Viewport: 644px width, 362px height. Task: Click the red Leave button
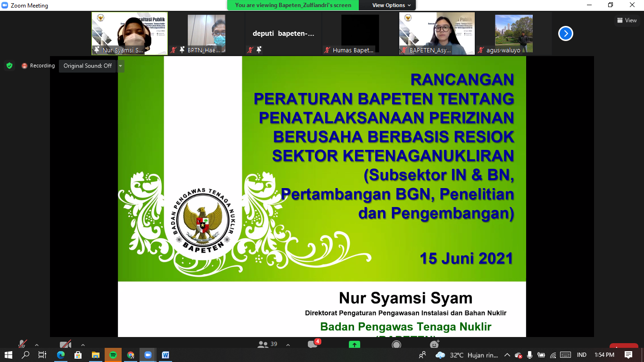pos(624,346)
